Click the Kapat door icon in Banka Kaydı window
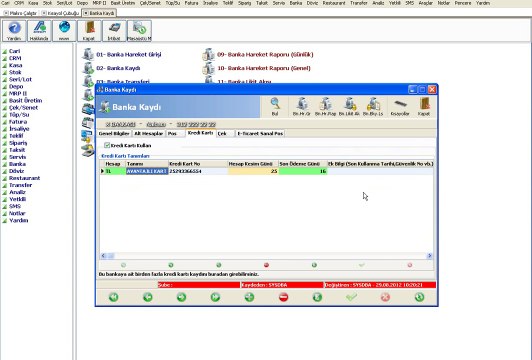This screenshot has height=360, width=532. point(424,107)
